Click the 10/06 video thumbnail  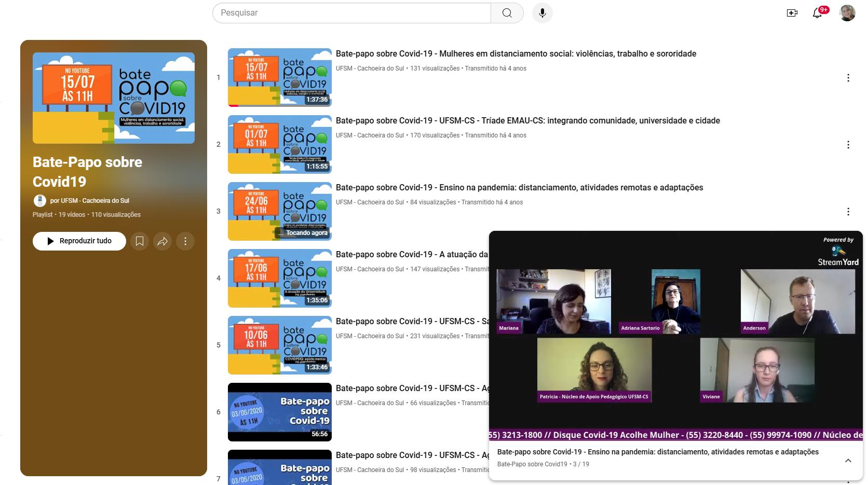(279, 345)
